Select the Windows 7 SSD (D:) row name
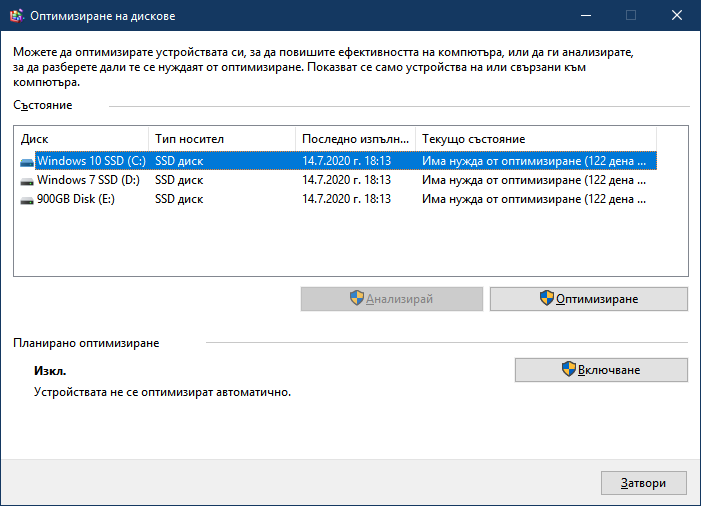 88,180
